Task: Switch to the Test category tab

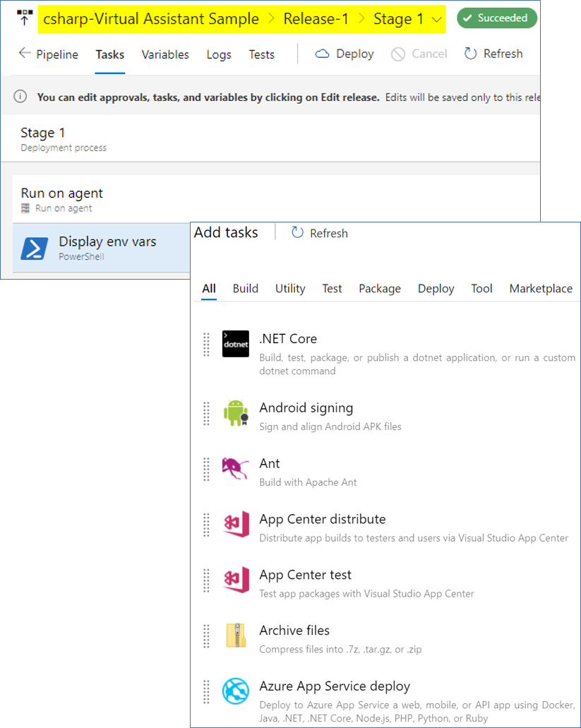Action: point(333,288)
